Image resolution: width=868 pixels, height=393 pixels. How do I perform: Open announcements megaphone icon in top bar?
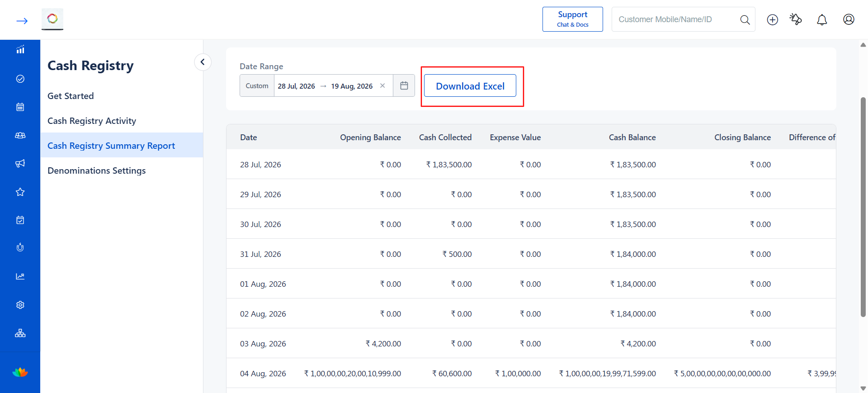point(796,19)
